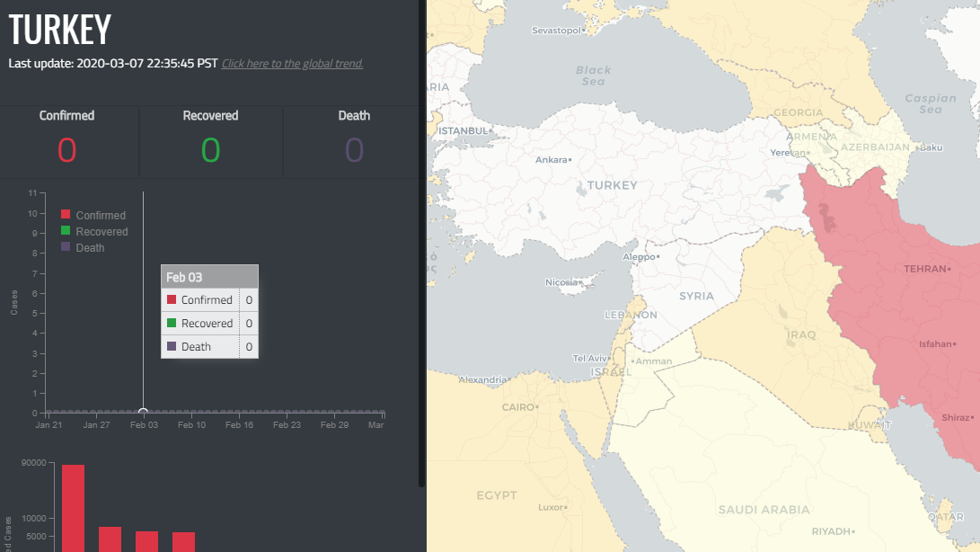This screenshot has width=980, height=552.
Task: Click the Recovered count card
Action: 210,141
